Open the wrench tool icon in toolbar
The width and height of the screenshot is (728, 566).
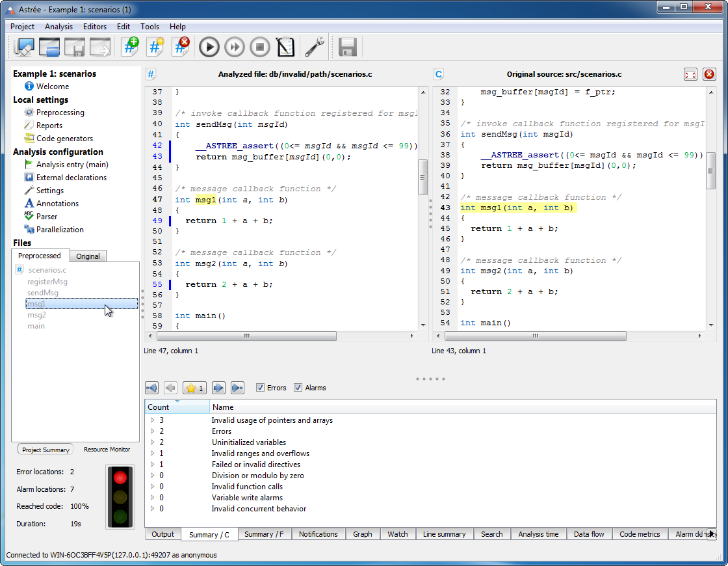315,47
